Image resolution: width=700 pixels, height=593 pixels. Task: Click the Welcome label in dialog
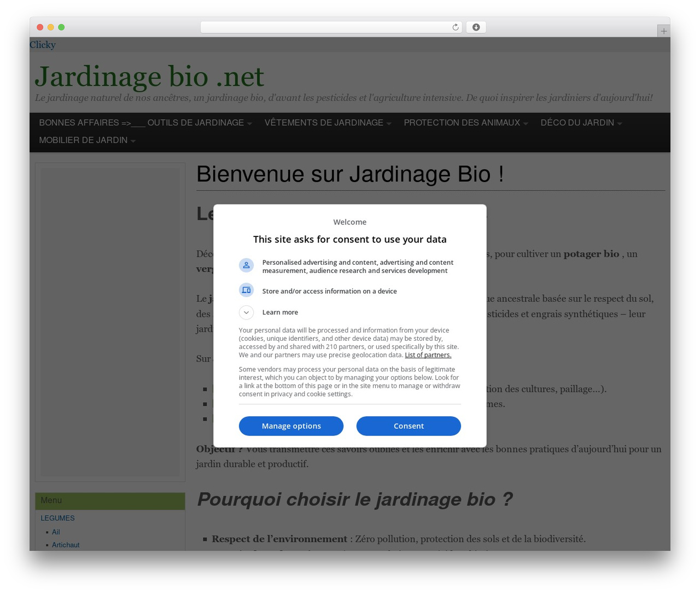[350, 222]
